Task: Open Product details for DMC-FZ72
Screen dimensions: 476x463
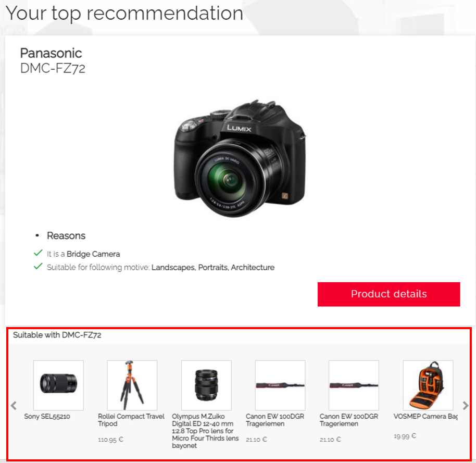Action: click(x=389, y=294)
